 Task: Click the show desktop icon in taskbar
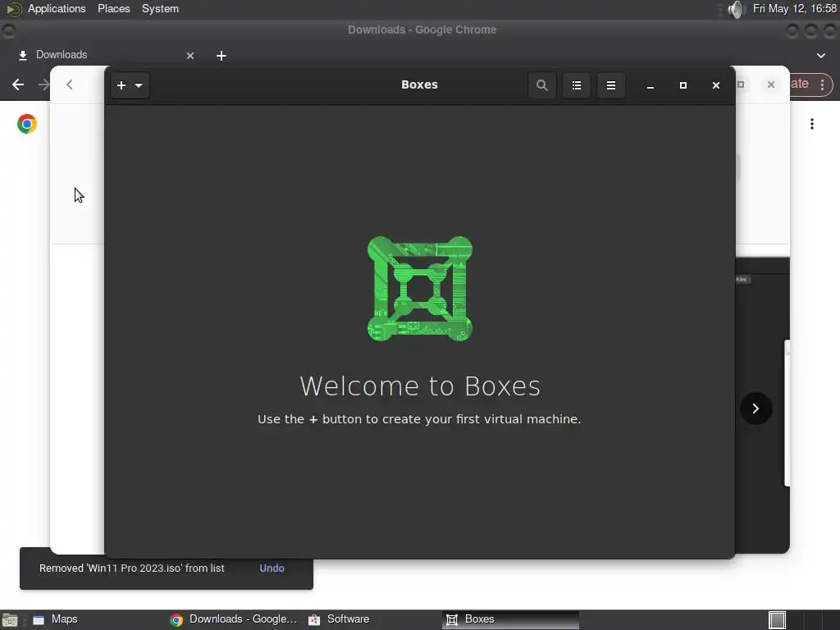point(10,620)
